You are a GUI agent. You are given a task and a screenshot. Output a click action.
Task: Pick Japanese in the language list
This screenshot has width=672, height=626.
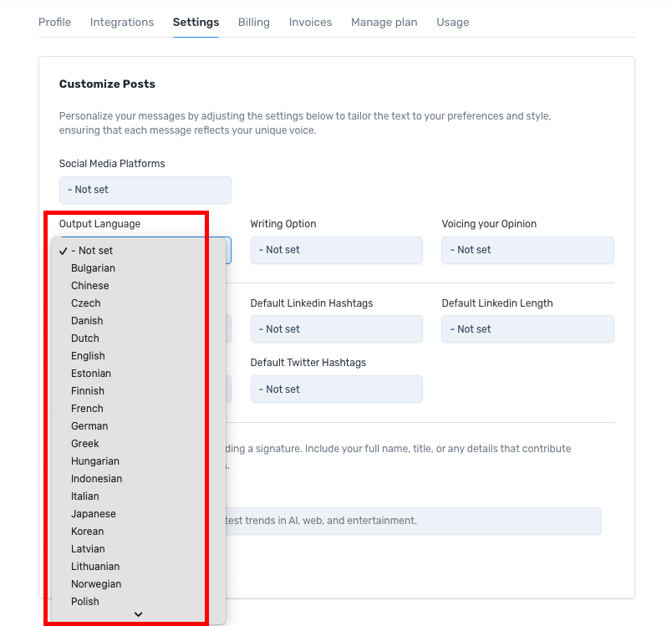pos(93,514)
